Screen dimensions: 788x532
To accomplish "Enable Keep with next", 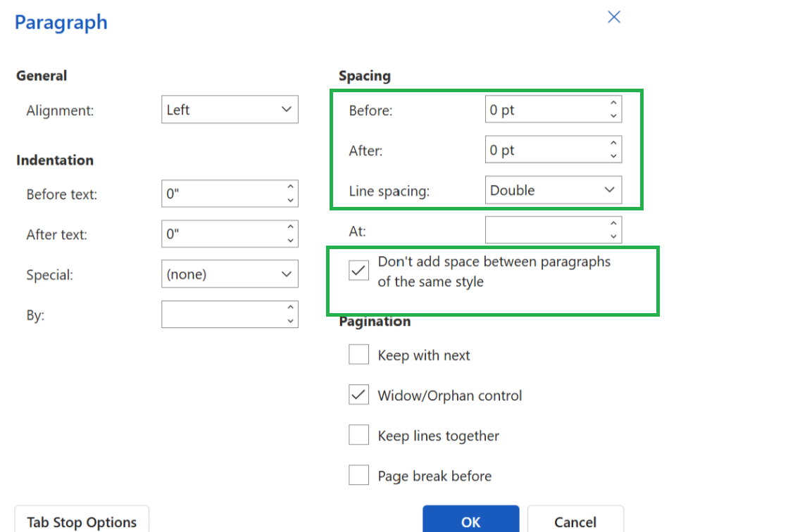I will 358,354.
